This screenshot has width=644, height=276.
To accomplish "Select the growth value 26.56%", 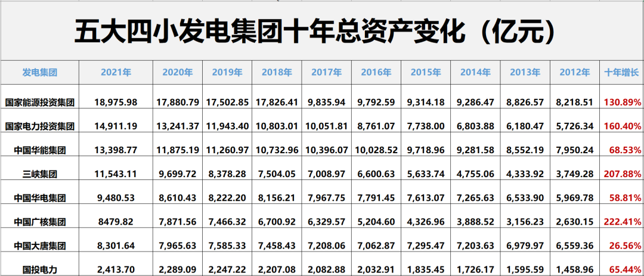I will pos(625,246).
